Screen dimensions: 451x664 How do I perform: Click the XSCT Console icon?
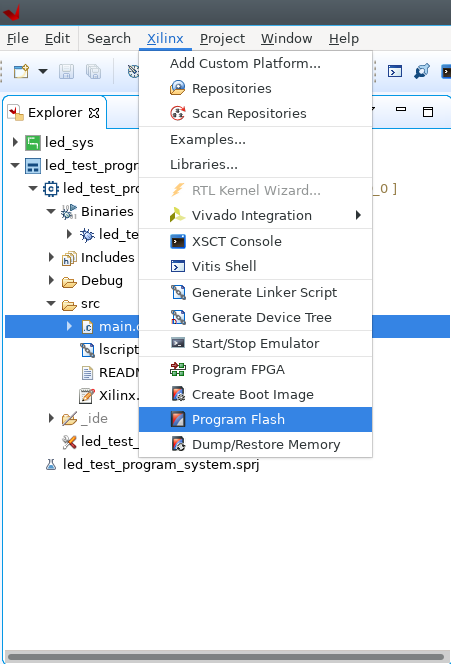(x=178, y=241)
